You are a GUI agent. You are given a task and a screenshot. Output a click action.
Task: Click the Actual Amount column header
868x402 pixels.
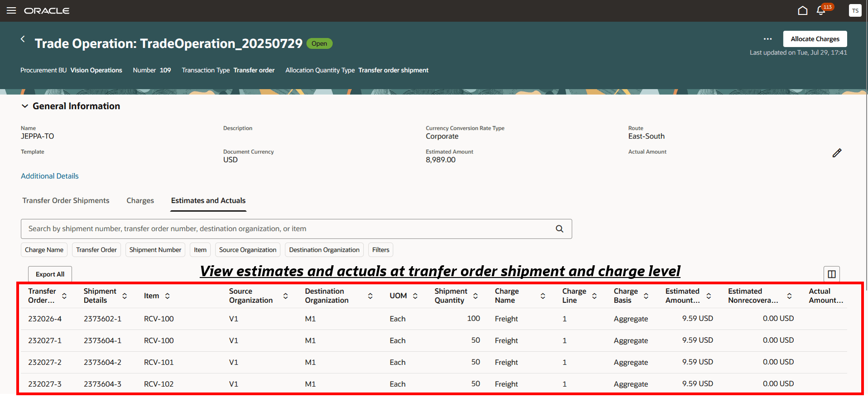pos(826,296)
